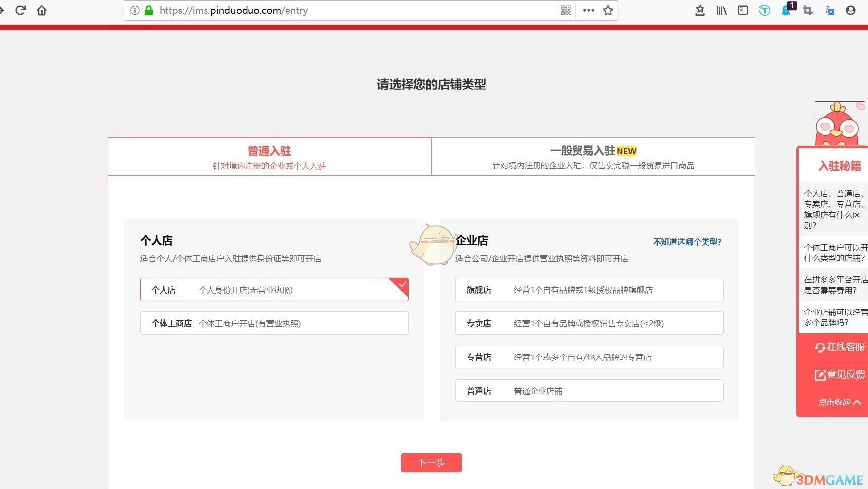This screenshot has height=489, width=868.
Task: Select the 个体工商店 store option
Action: [274, 323]
